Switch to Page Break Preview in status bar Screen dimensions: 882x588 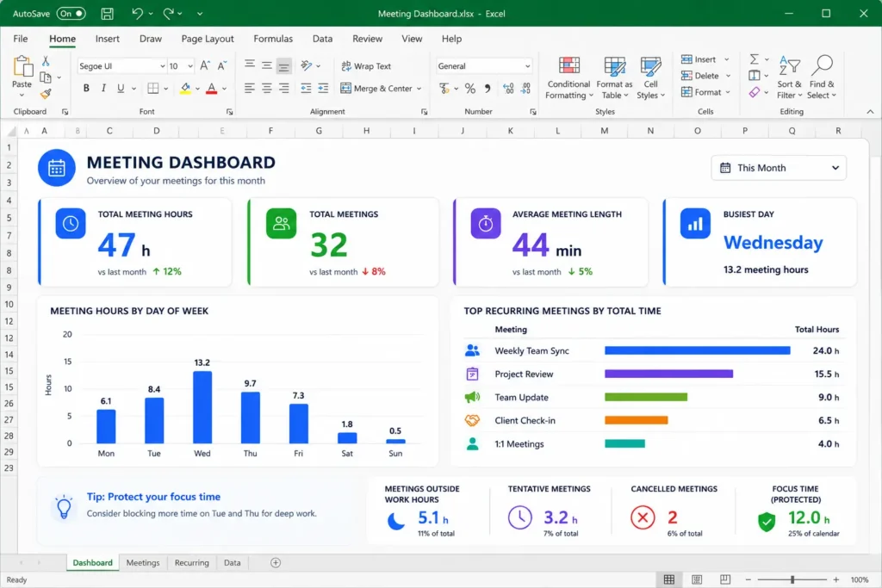[725, 579]
